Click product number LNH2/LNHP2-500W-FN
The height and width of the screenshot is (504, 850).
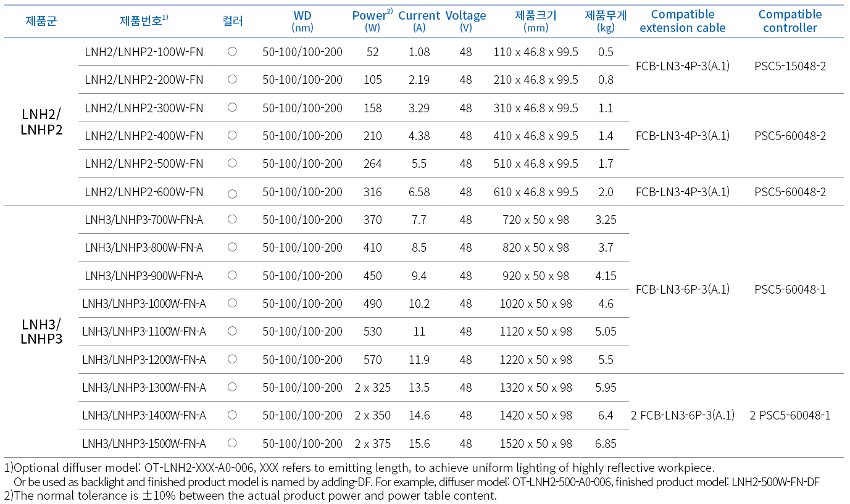click(144, 163)
